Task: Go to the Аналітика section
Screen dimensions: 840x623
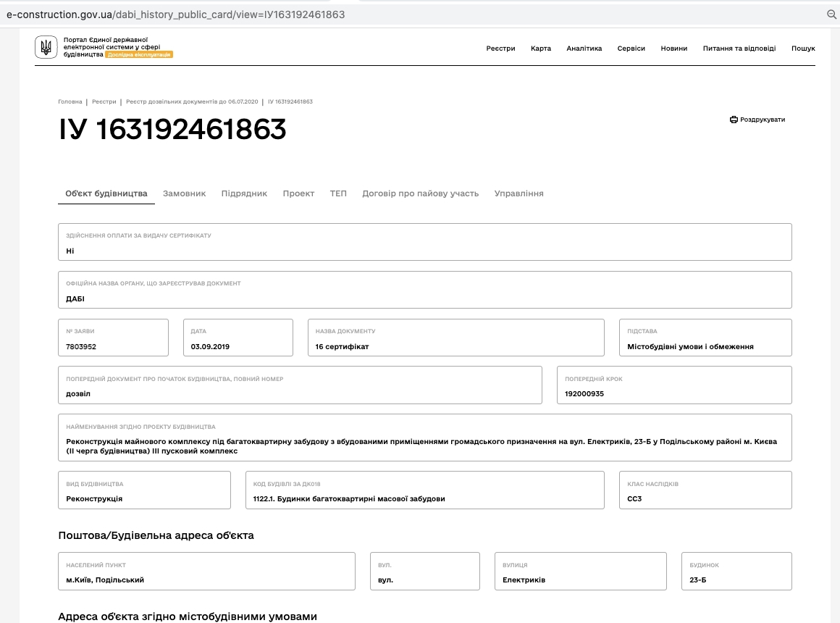Action: pos(584,49)
